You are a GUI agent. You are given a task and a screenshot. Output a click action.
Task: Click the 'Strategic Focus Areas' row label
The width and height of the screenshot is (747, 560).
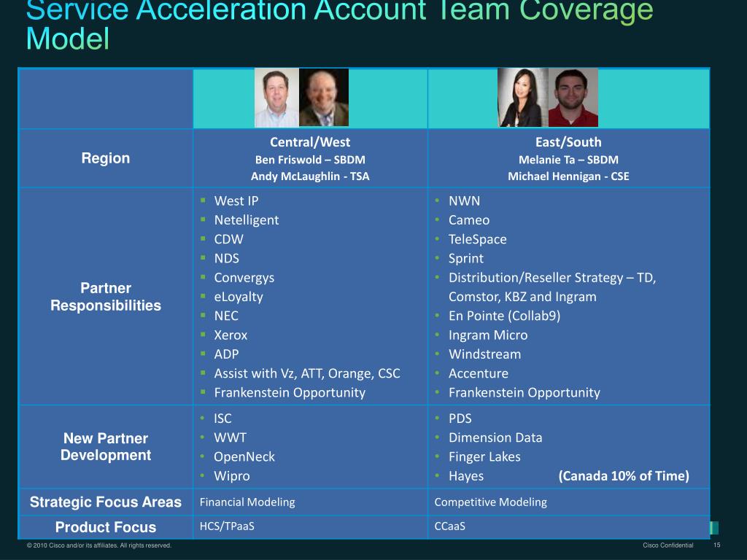coord(105,502)
